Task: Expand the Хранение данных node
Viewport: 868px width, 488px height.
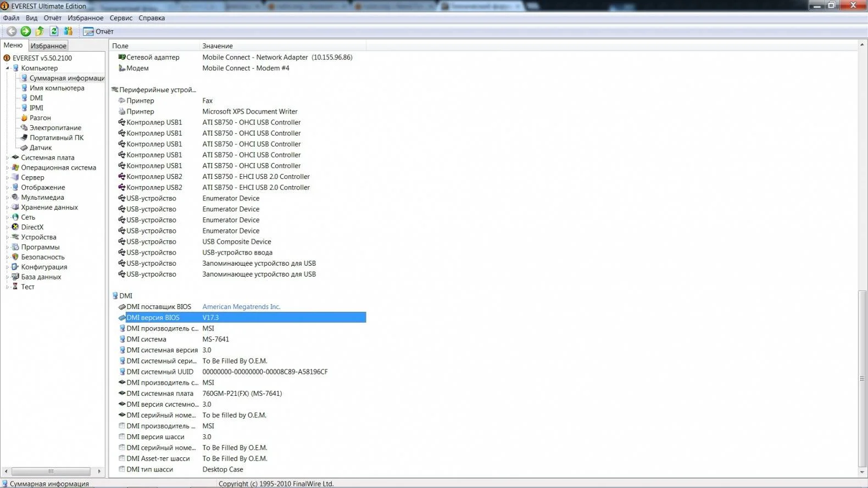Action: 7,207
